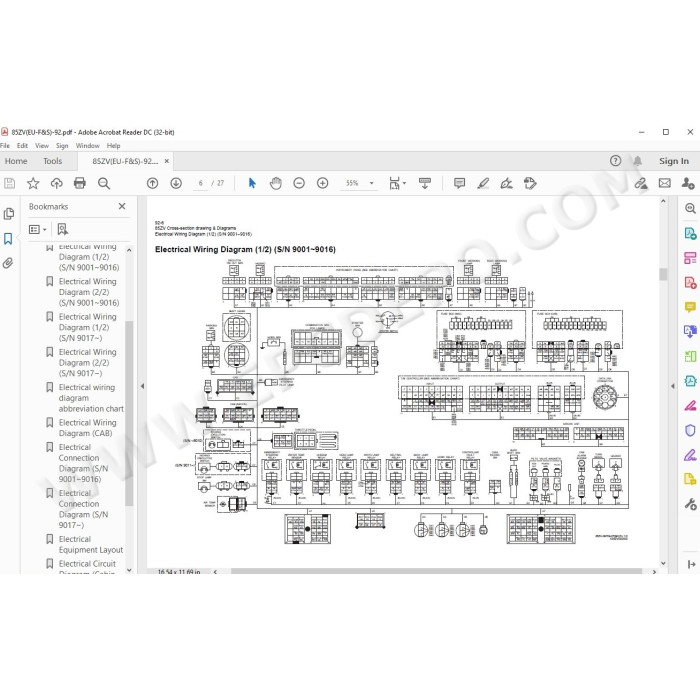The image size is (700, 700).
Task: Open bookmark Electrical Wiring Diagram (2/2) (S/N 9001~9016)
Action: 89,292
